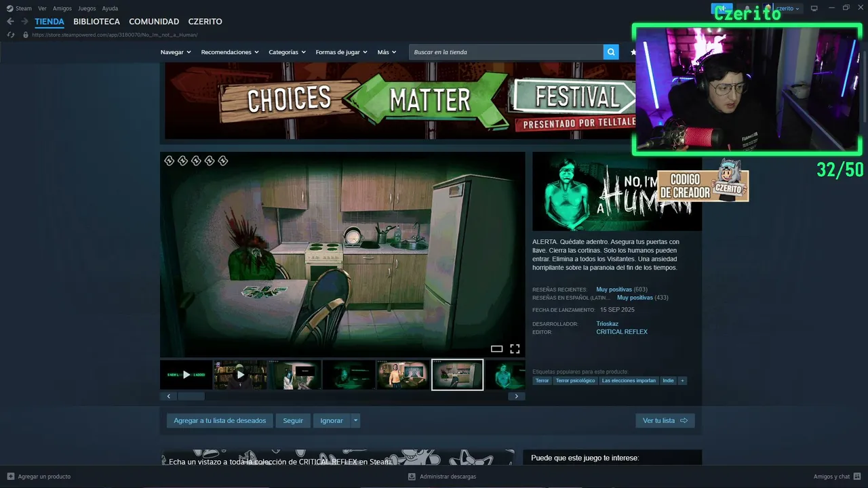The width and height of the screenshot is (868, 488).
Task: Open Administrar descargas in the bottom bar
Action: tap(448, 476)
